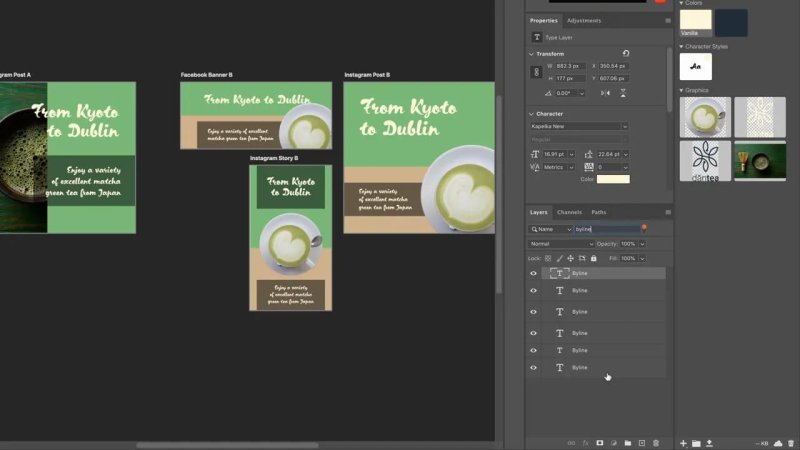Screen dimensions: 800x450
Task: Toggle the width-height link constraint icon
Action: pos(536,72)
